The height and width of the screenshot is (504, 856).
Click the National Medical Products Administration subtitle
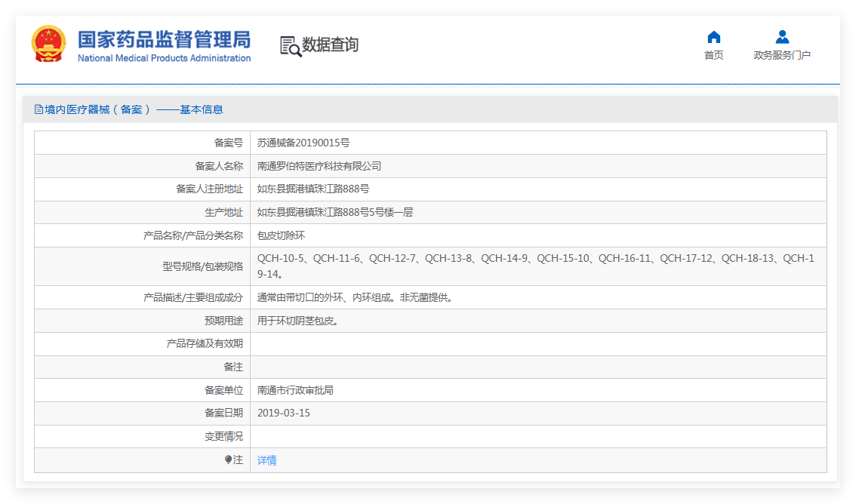click(x=164, y=58)
